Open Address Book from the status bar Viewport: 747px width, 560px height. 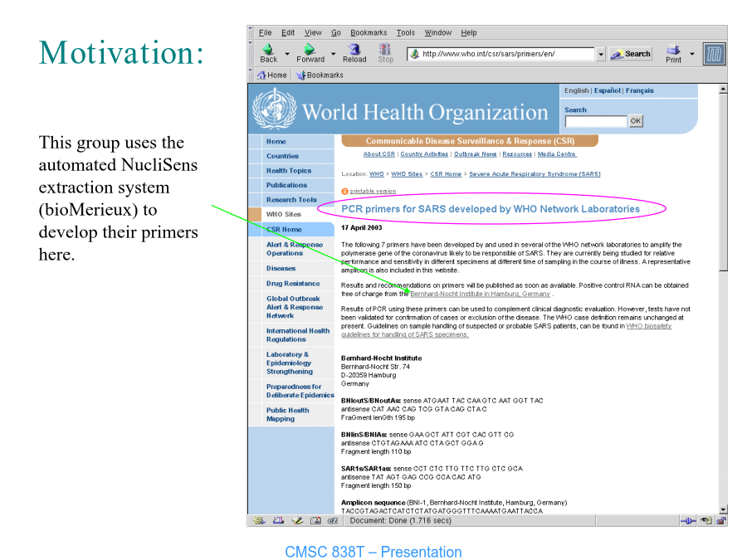pos(315,520)
